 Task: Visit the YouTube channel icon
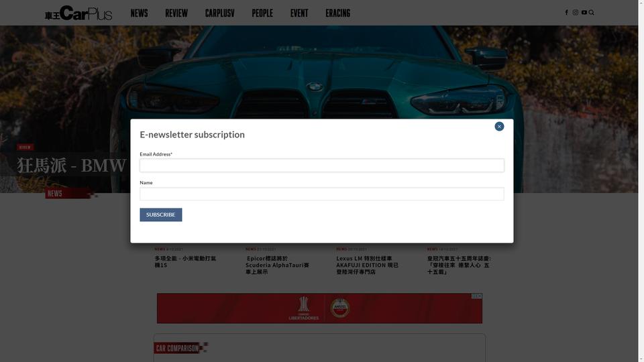pos(584,12)
